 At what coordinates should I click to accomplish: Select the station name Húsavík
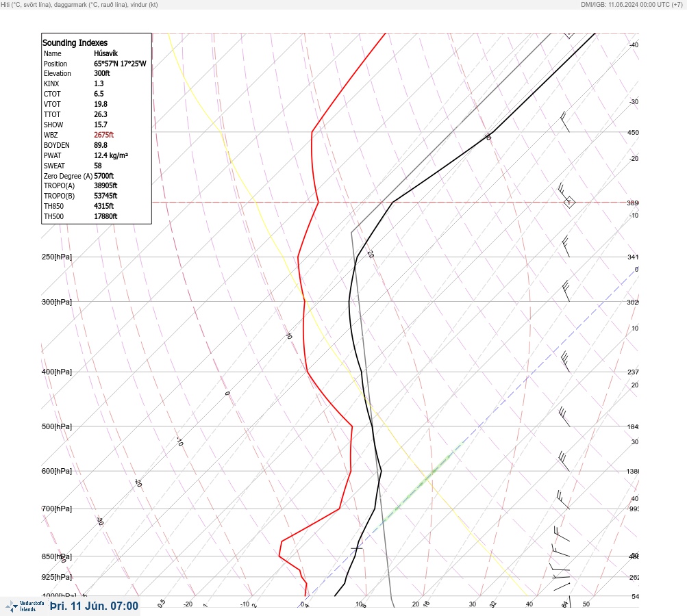tap(105, 53)
